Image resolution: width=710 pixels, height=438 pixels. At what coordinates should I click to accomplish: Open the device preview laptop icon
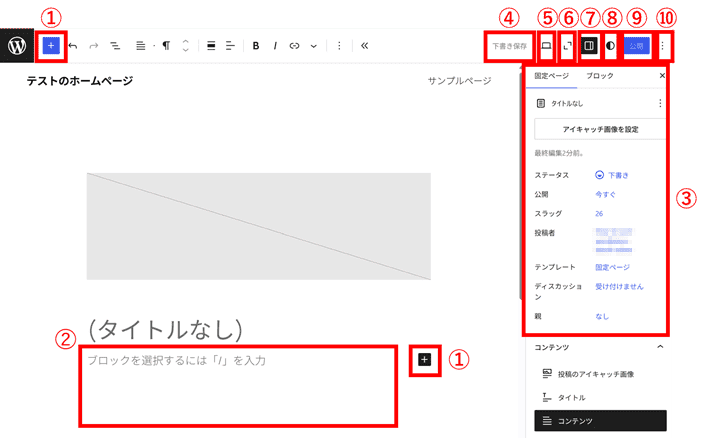click(547, 46)
